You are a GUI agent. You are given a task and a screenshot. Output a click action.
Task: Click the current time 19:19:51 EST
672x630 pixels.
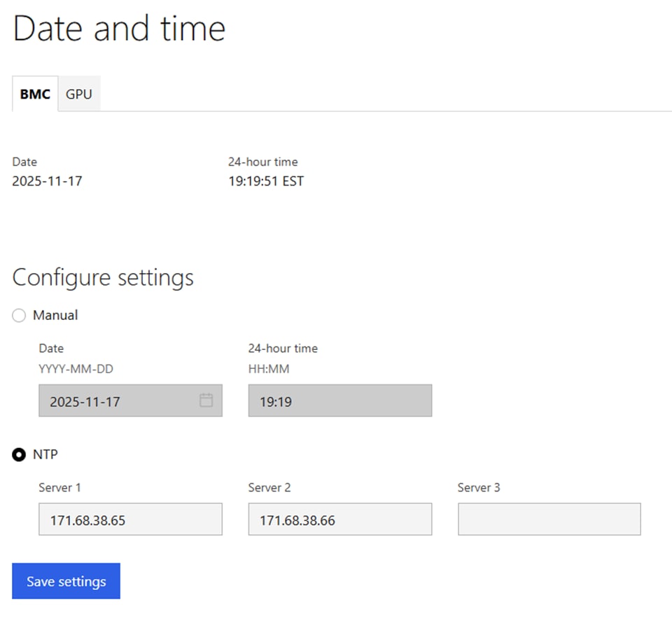point(266,181)
